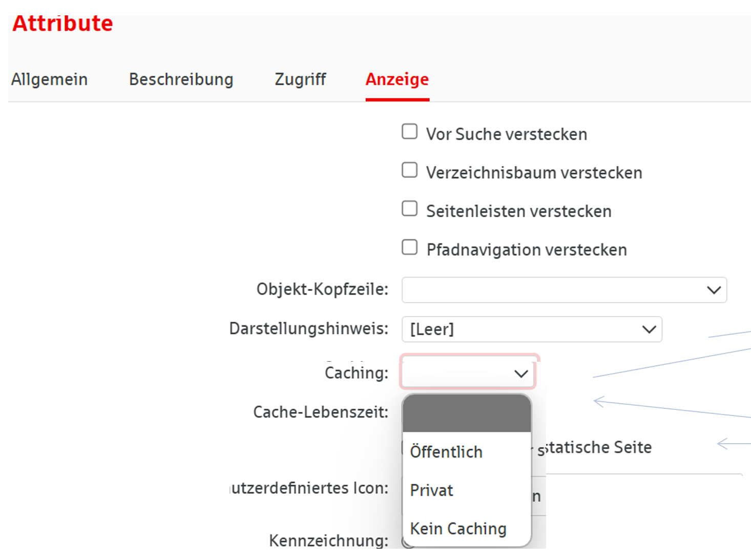
Task: Open the Allgemein tab
Action: coord(50,79)
